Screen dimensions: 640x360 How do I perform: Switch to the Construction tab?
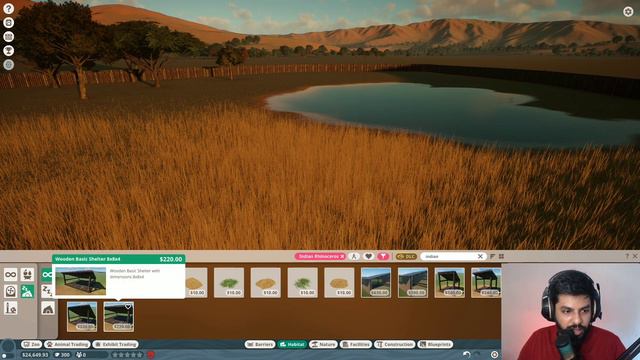pyautogui.click(x=395, y=344)
